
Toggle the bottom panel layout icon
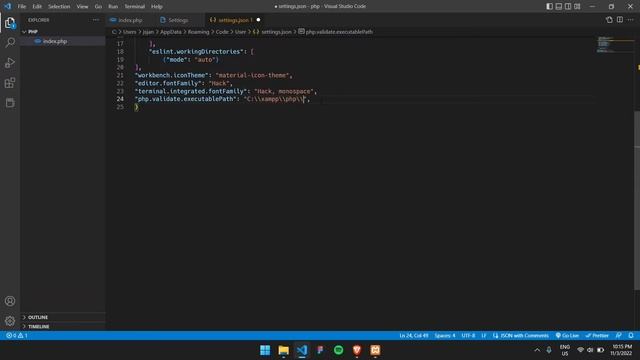(x=559, y=6)
